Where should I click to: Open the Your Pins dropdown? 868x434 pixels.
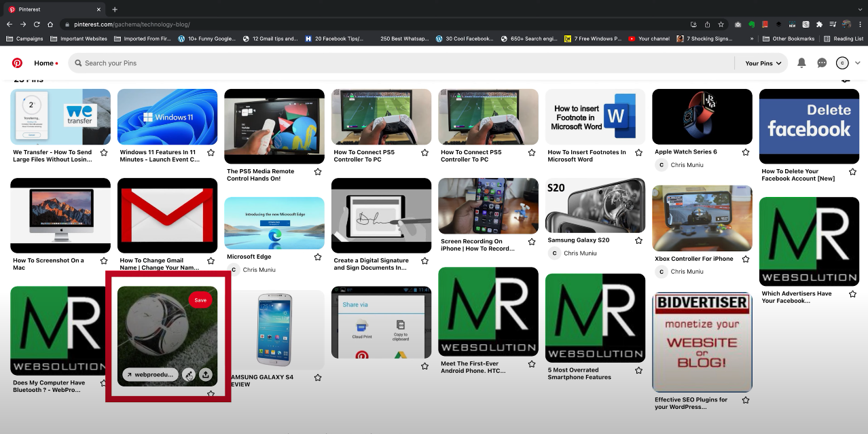(763, 63)
